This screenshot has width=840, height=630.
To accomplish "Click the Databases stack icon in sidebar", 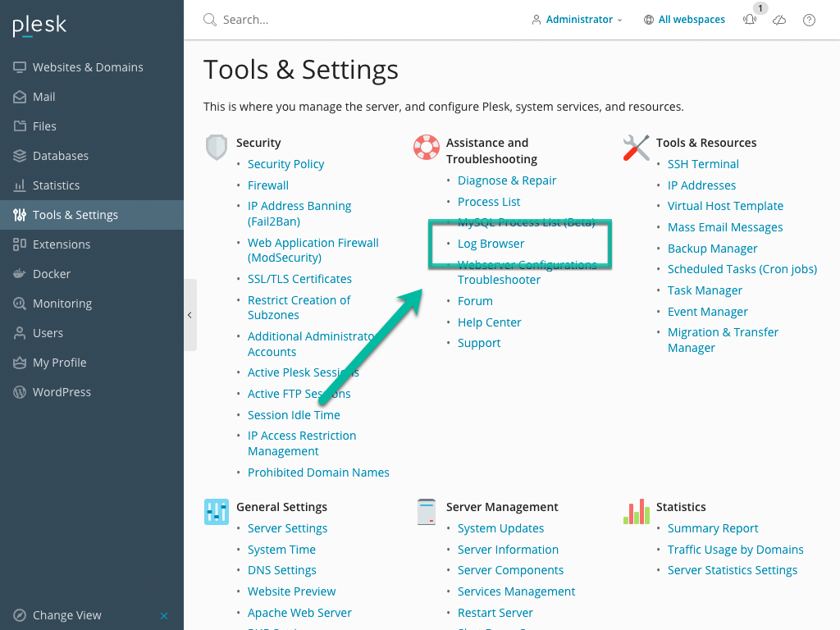I will coord(20,156).
